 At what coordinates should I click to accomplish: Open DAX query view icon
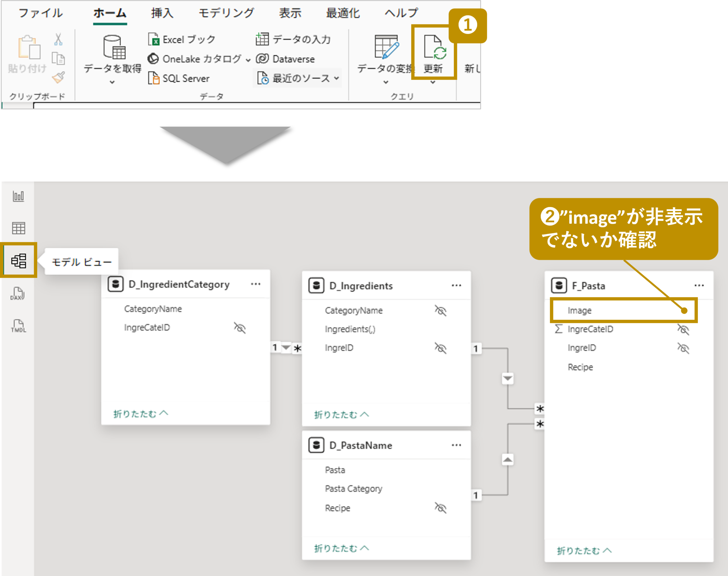tap(18, 293)
